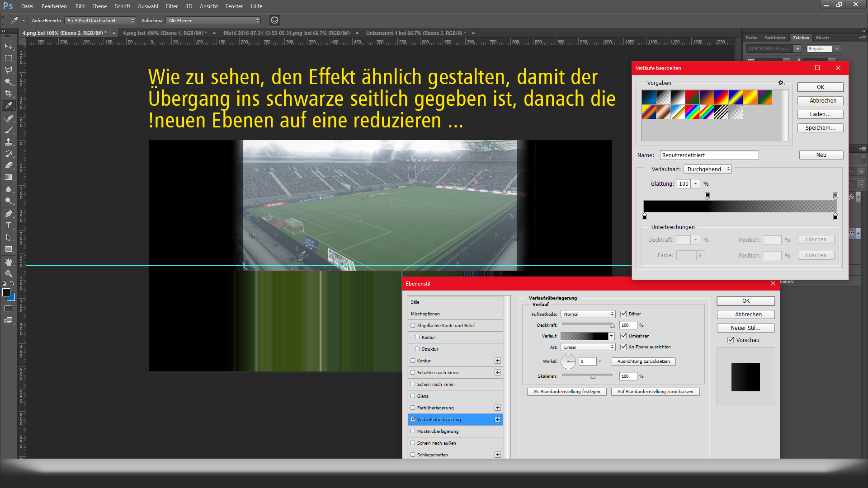Select the Blur tool
The width and height of the screenshot is (868, 488).
(9, 189)
